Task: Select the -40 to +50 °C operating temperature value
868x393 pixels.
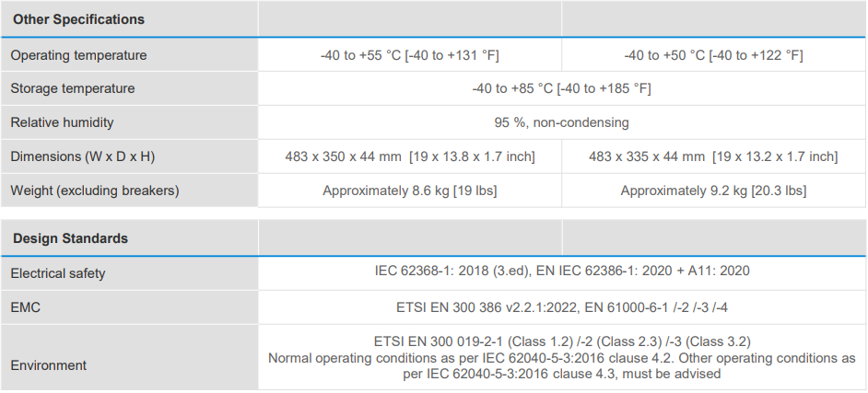Action: (x=713, y=55)
